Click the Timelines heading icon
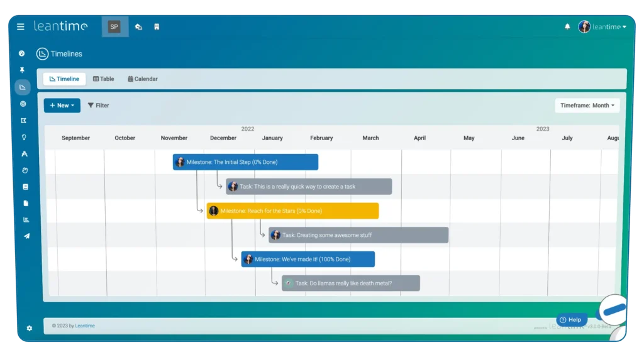 pos(42,54)
